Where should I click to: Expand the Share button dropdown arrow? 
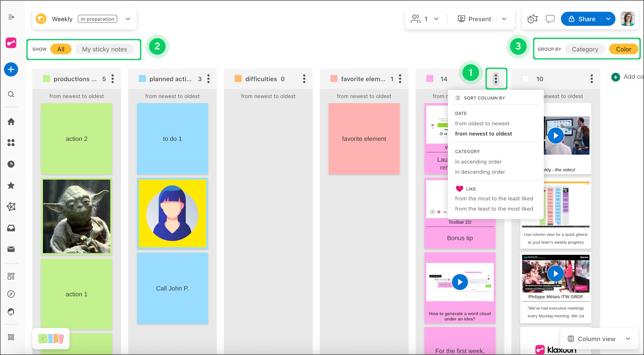608,19
